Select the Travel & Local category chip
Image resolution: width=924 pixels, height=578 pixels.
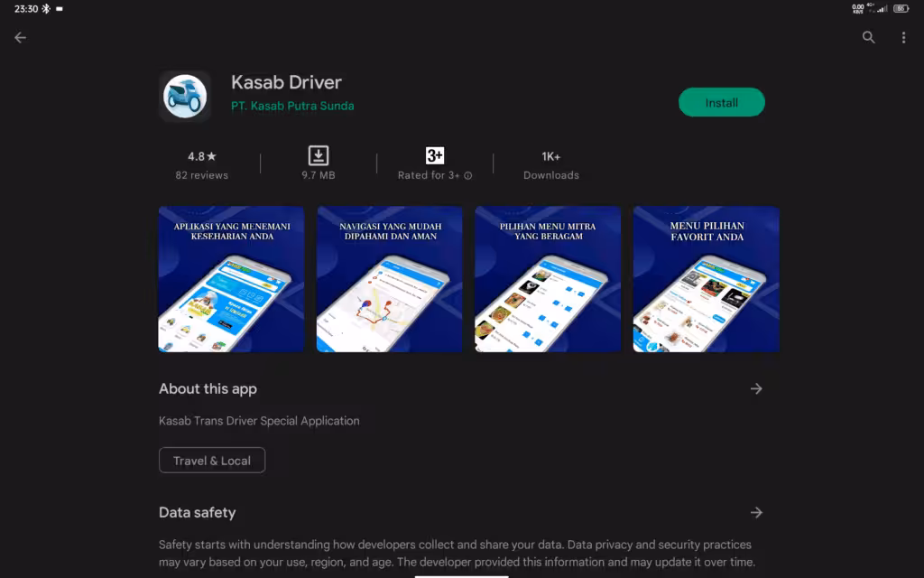pyautogui.click(x=212, y=460)
